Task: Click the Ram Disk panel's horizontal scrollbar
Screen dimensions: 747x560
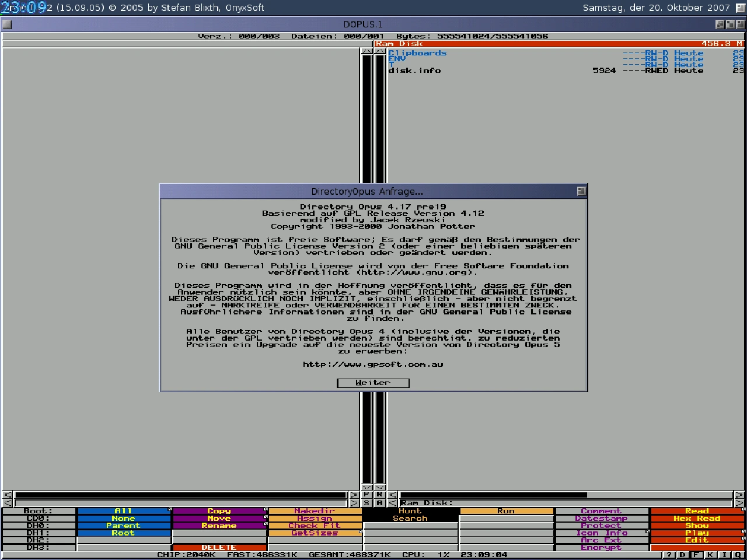Action: click(x=566, y=495)
